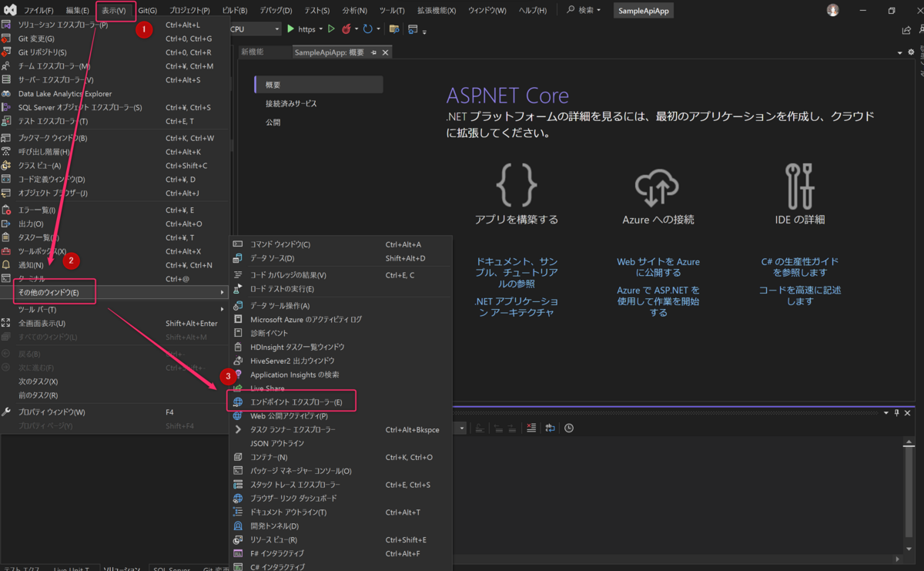Screen dimensions: 924x571
Task: Open パッケージ マネージャー コンソール
Action: (x=340, y=471)
